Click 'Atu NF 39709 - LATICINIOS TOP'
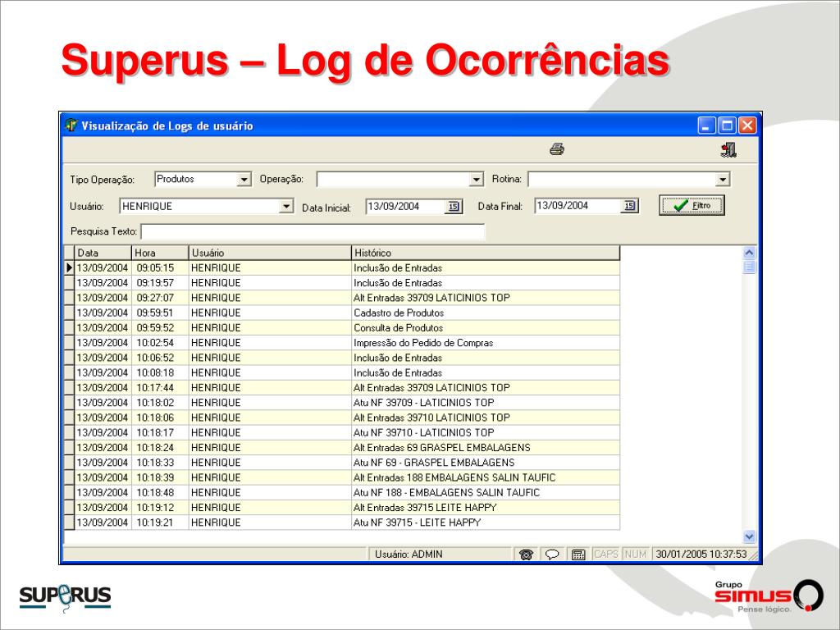The width and height of the screenshot is (840, 630). [424, 403]
